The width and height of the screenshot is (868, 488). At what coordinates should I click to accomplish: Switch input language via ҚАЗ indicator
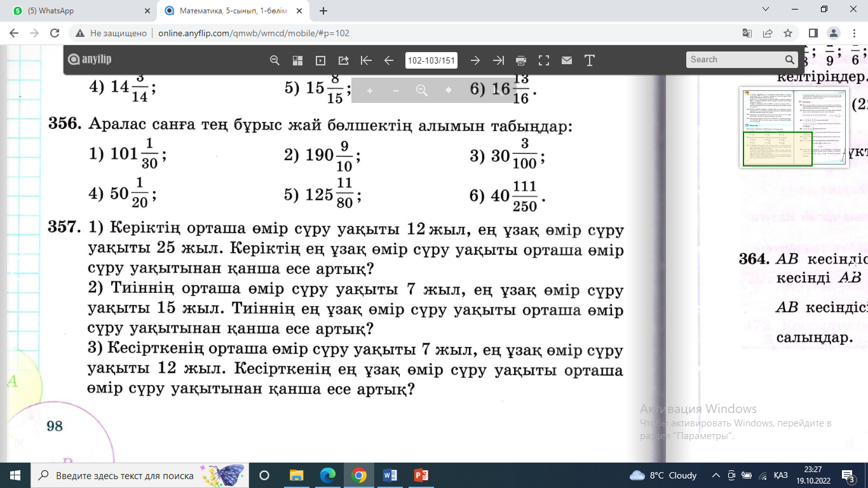coord(781,475)
